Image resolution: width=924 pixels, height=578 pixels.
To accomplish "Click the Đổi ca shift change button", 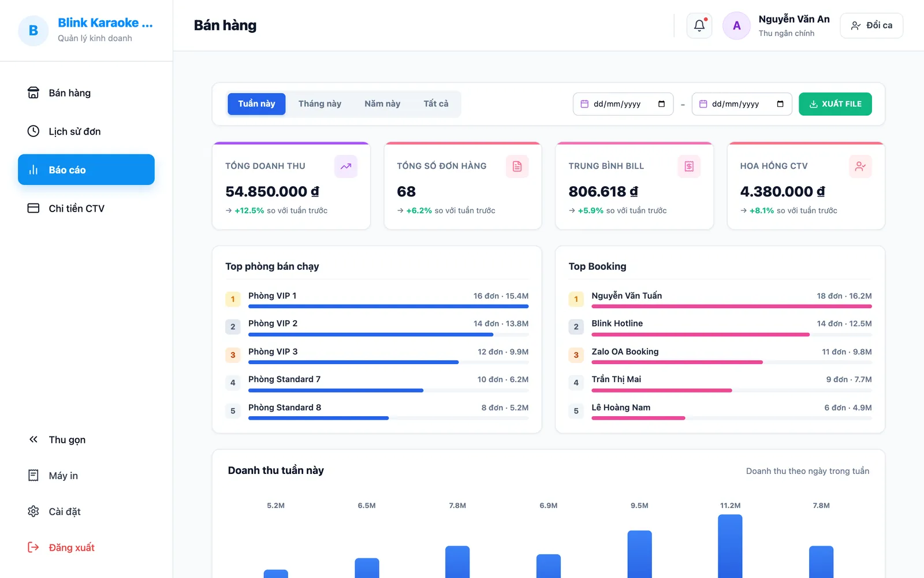I will point(871,25).
